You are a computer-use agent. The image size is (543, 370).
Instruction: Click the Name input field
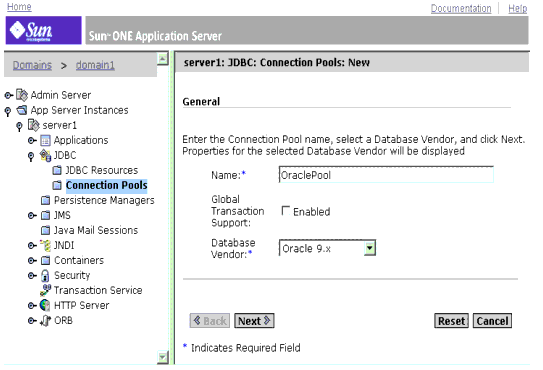(x=386, y=175)
